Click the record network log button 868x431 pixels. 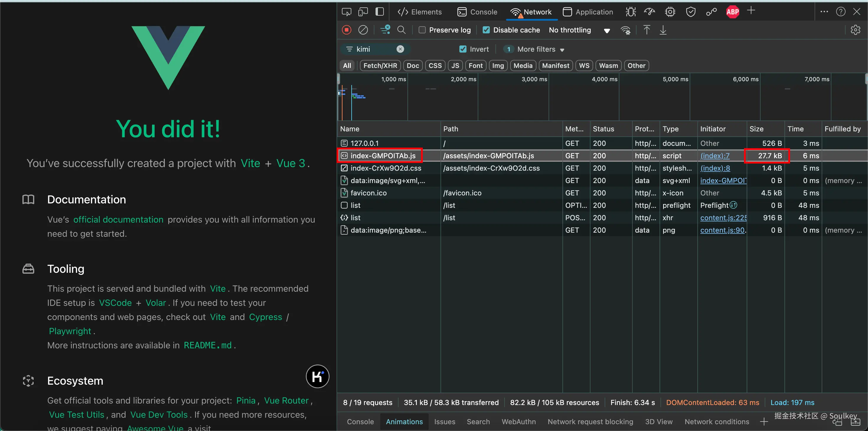[x=346, y=30]
